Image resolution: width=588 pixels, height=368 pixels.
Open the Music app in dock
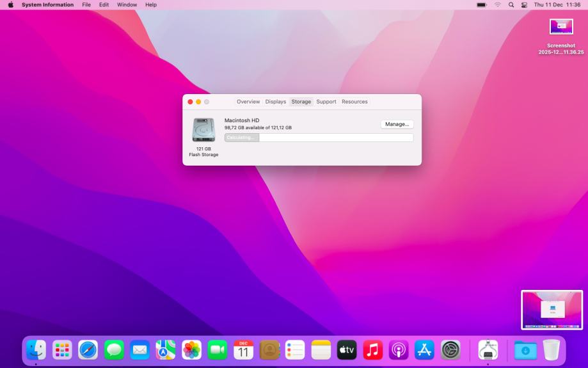372,349
